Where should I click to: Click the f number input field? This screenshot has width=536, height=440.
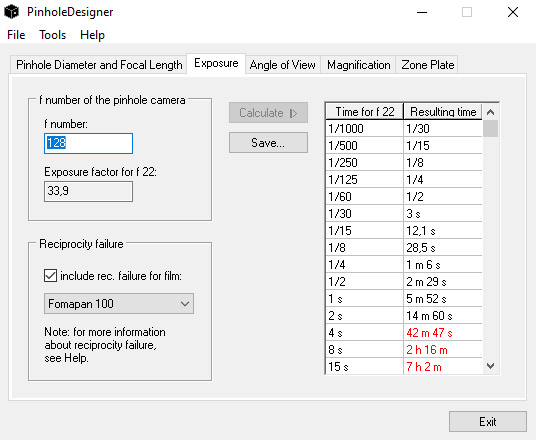88,143
